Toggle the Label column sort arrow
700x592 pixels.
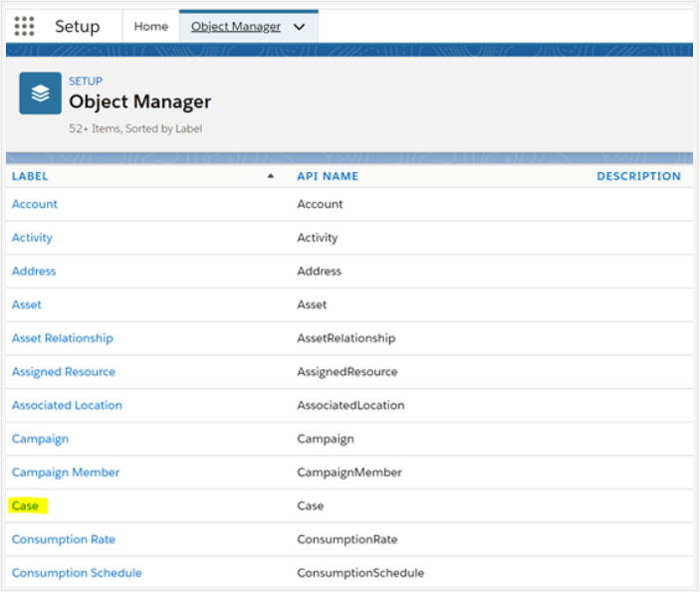tap(270, 176)
